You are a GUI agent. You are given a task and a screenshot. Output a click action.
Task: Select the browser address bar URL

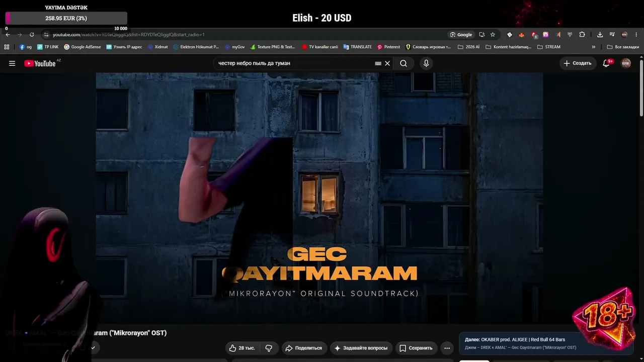point(128,35)
